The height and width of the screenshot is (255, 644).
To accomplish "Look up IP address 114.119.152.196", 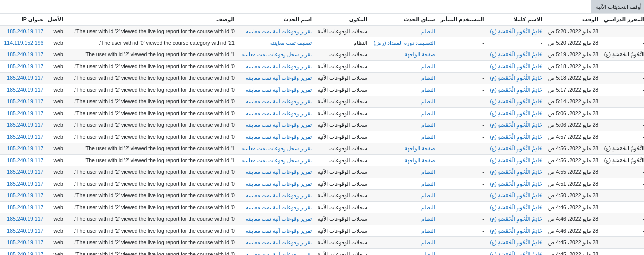I will pos(24,43).
